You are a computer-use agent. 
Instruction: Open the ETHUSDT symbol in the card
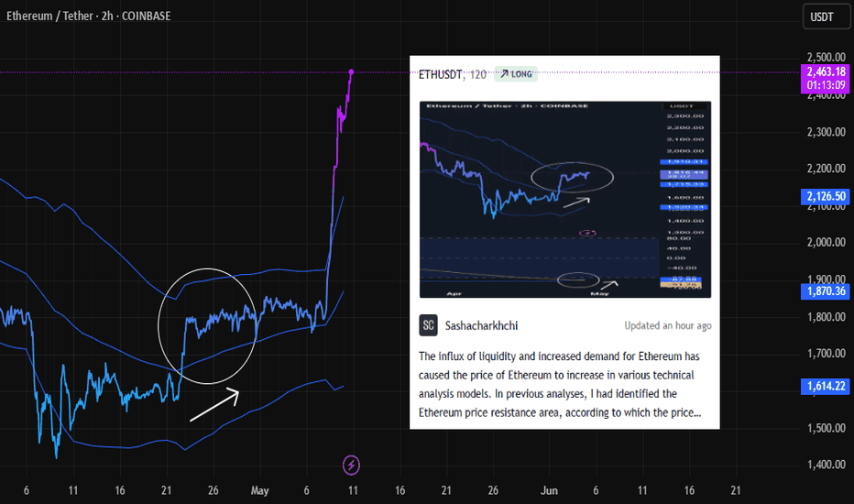pos(440,74)
